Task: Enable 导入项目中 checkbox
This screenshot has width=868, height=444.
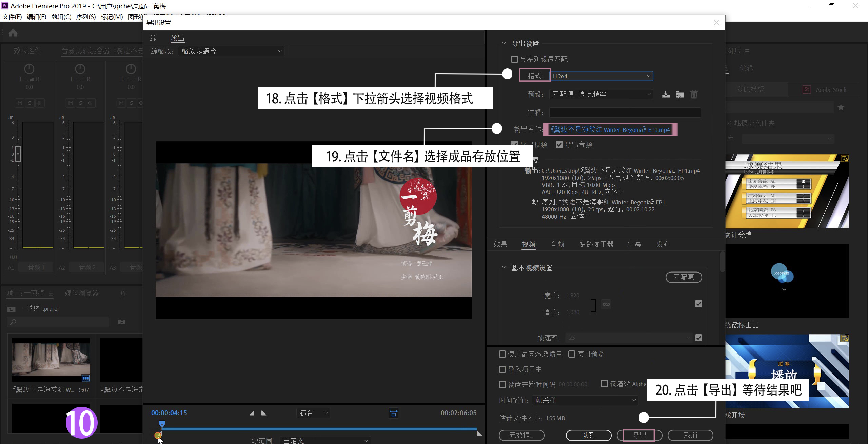Action: (502, 369)
